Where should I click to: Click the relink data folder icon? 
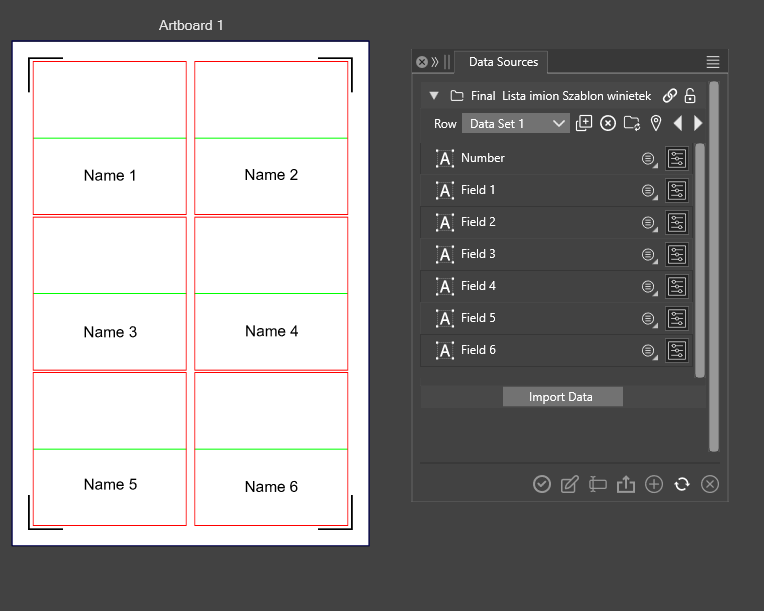click(x=632, y=123)
